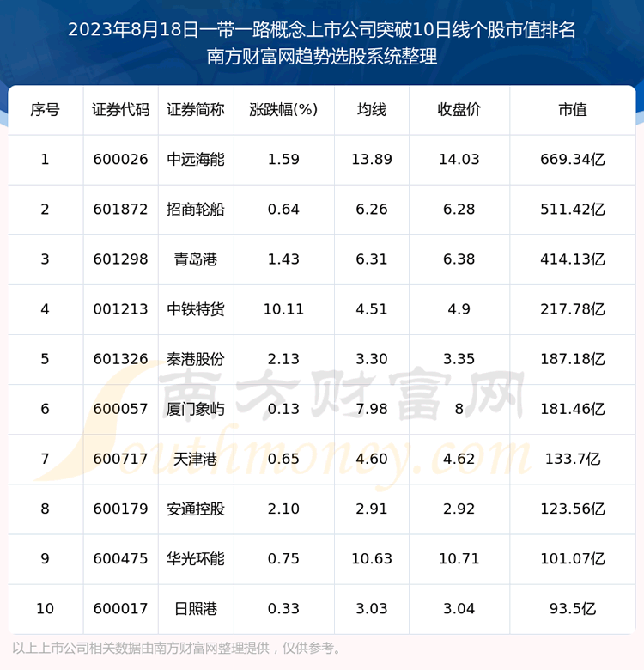Screen dimensions: 644x670
Task: Select stock name 日照港
Action: click(x=196, y=609)
